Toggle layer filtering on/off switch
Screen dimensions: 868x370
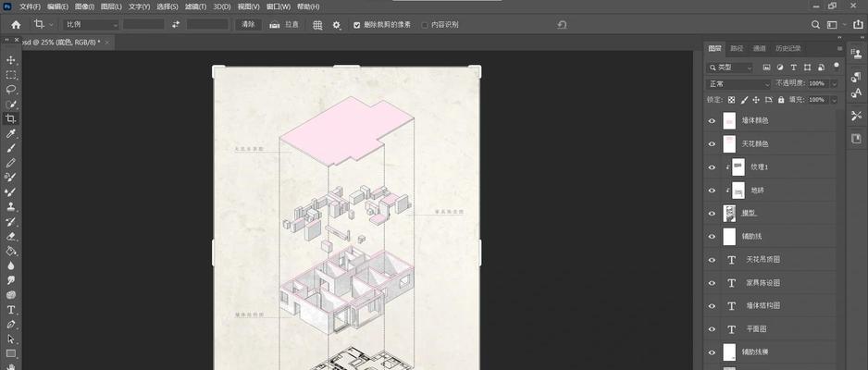click(x=836, y=67)
